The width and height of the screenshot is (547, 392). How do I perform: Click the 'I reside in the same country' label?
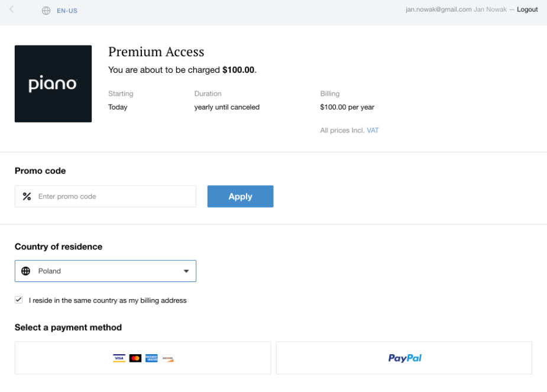[x=108, y=300]
